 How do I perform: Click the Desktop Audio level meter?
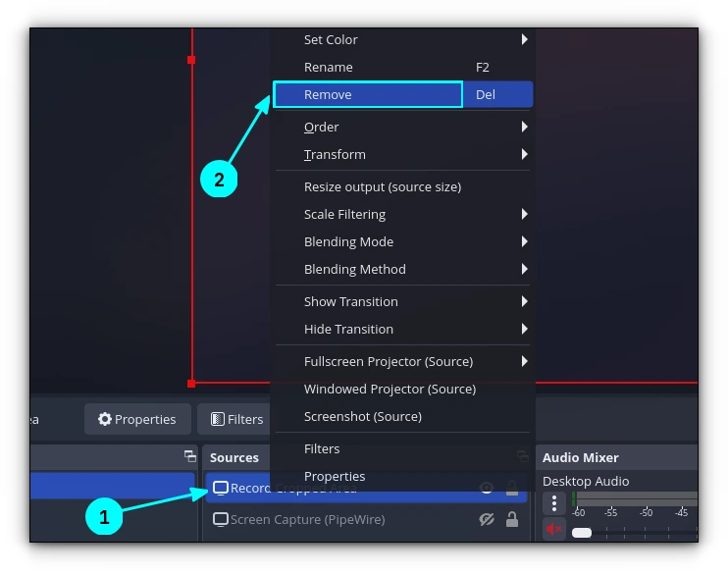(x=634, y=499)
